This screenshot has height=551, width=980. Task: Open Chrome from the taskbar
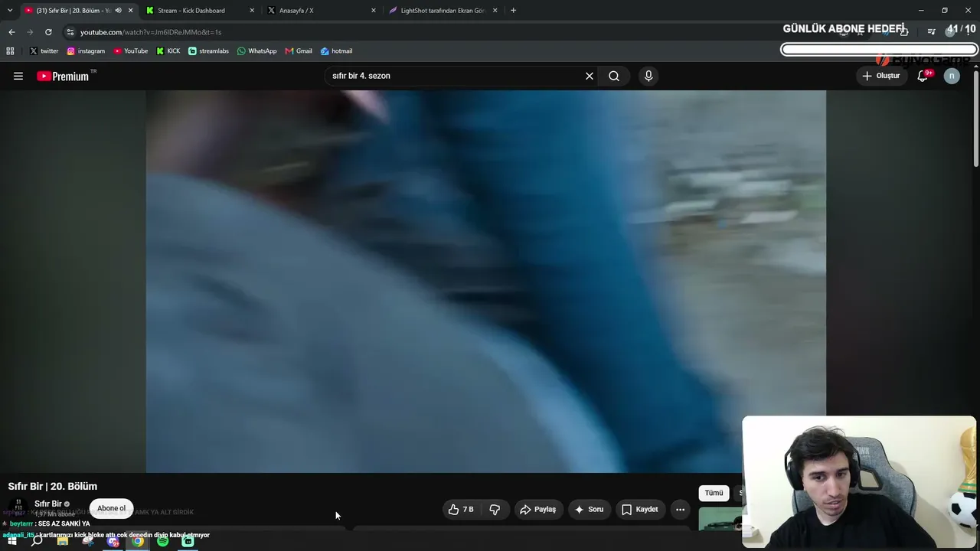(x=138, y=541)
